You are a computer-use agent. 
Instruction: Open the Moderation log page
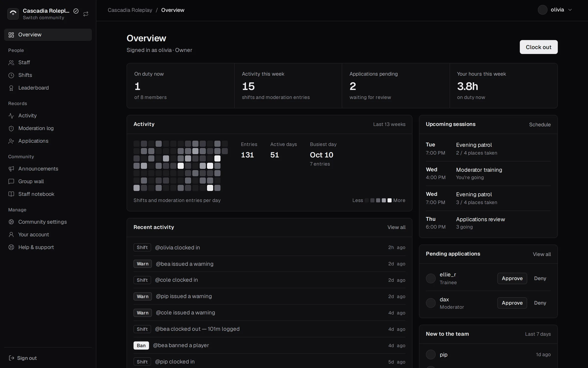point(48,128)
